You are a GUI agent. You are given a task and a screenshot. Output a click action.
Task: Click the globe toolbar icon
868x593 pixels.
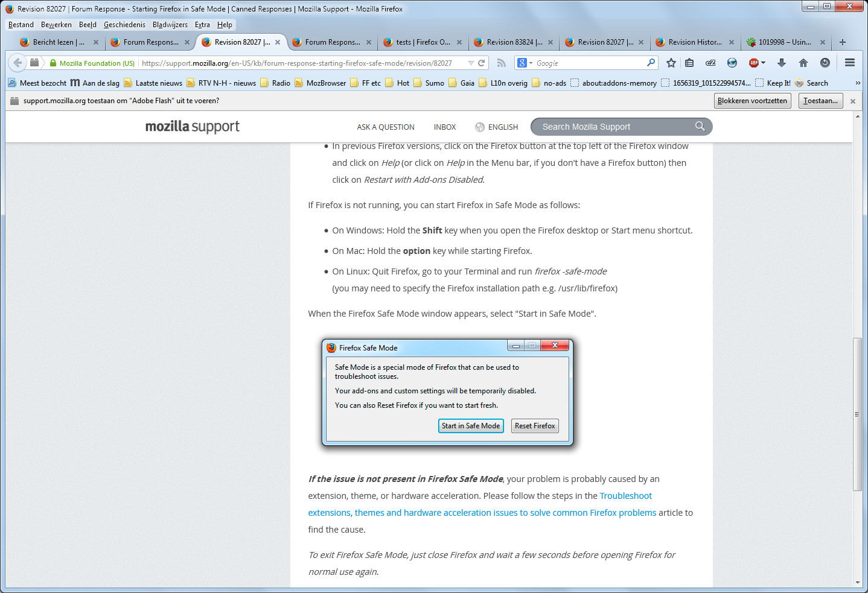(732, 63)
